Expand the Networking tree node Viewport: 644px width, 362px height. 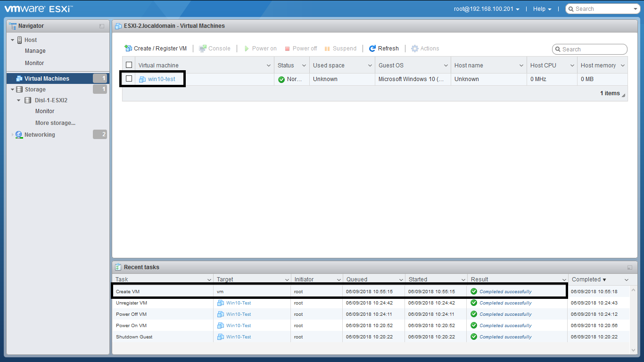point(12,135)
